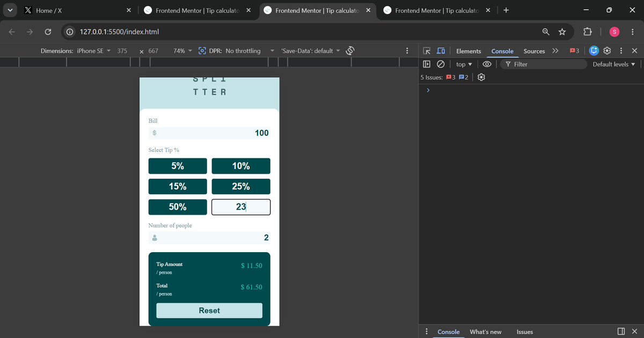This screenshot has height=338, width=644.
Task: Open the Dimensions iPhone SE dropdown
Action: 76,51
